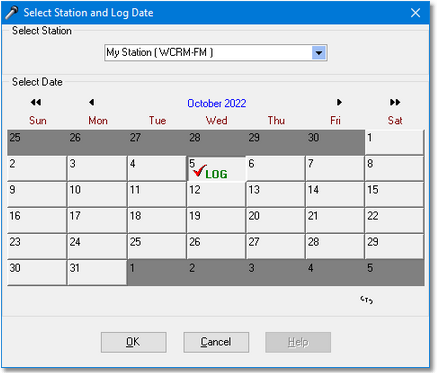Click the My Station (WCRM-FM) field

[x=216, y=53]
